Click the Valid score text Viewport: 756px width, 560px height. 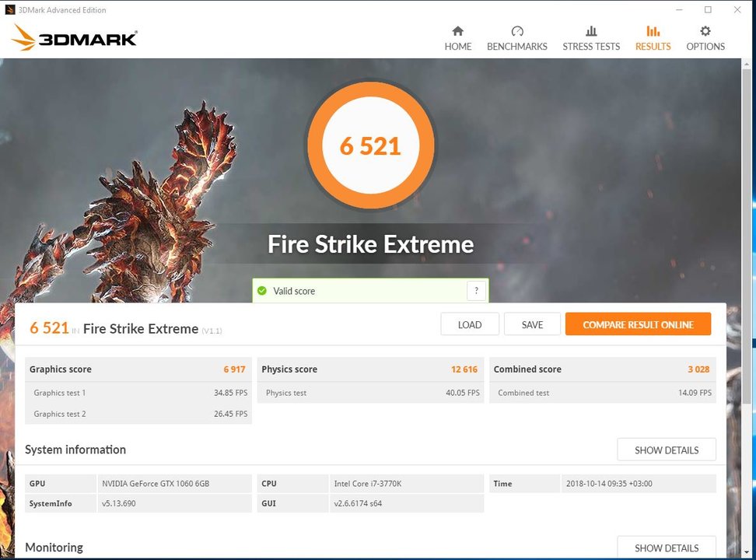point(294,291)
